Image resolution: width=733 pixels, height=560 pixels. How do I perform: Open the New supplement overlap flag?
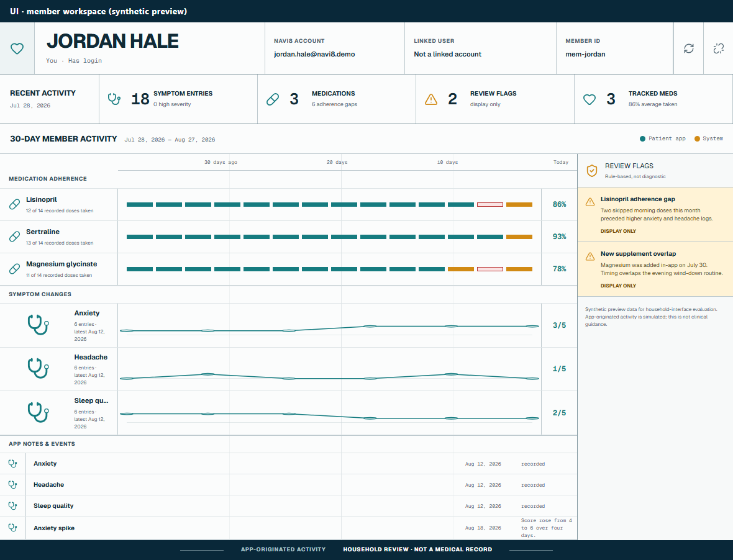[x=655, y=269]
